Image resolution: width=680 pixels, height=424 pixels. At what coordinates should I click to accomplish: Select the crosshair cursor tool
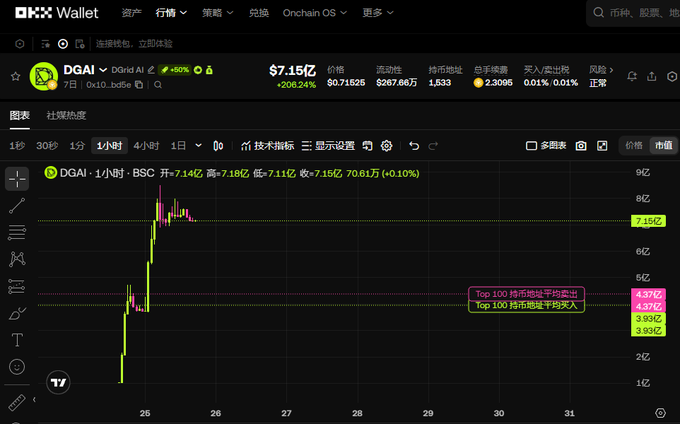[17, 179]
